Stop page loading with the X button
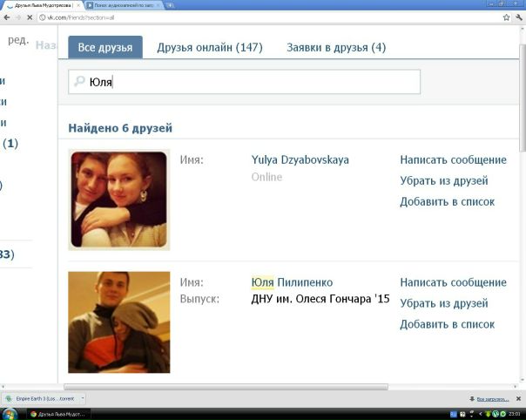The height and width of the screenshot is (420, 526). (30, 17)
